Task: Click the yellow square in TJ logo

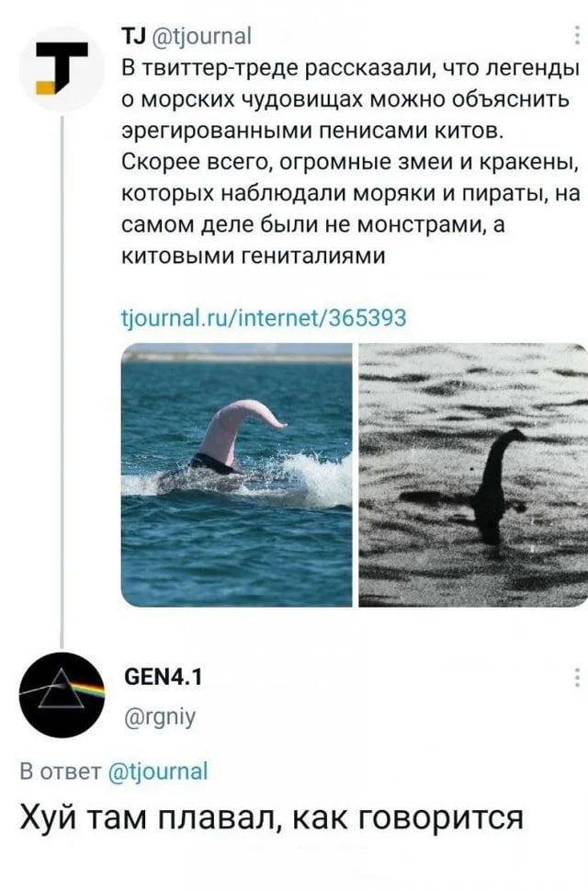Action: click(x=47, y=87)
